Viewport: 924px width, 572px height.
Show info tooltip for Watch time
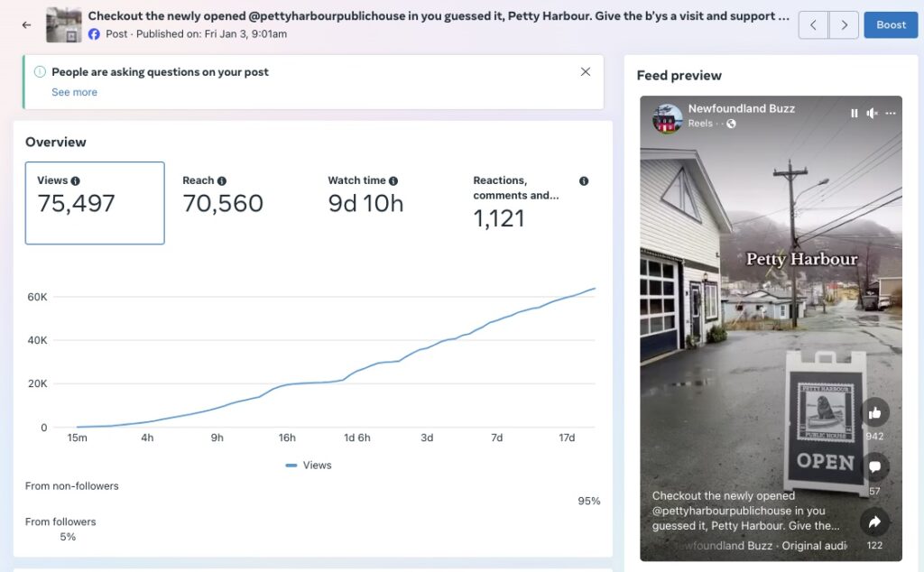coord(393,180)
